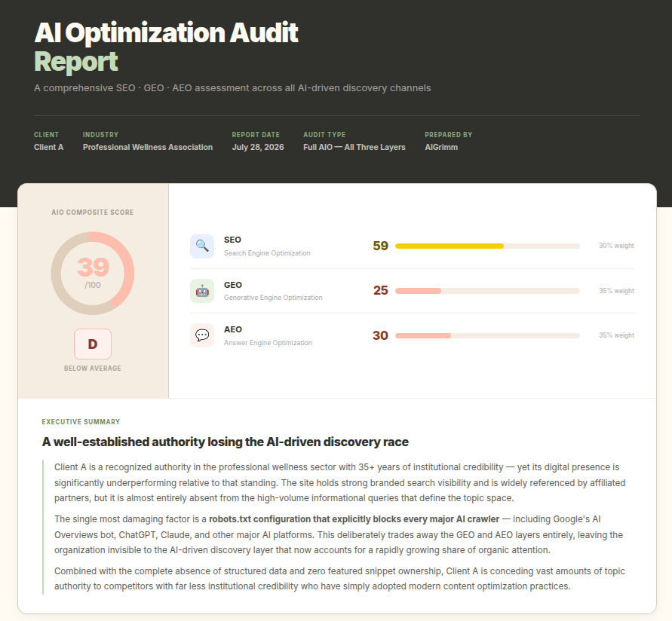672x621 pixels.
Task: Click the 'AIO COMPOSITE SCORE' label
Action: click(93, 213)
